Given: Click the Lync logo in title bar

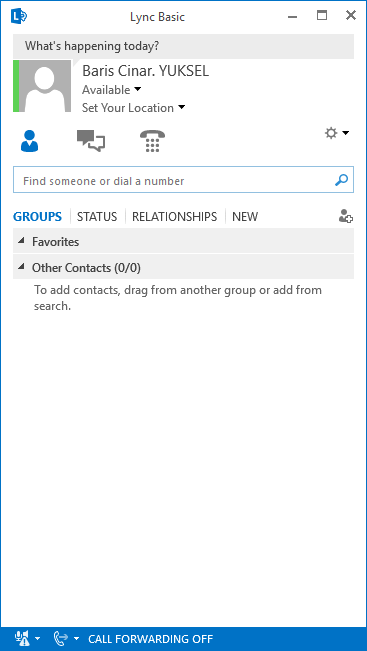Looking at the screenshot, I should click(x=19, y=17).
